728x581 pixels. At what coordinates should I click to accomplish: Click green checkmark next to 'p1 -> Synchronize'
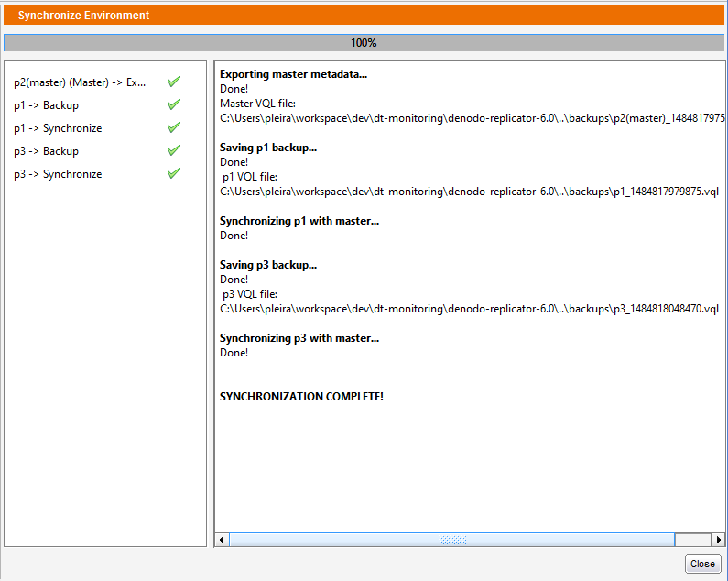[x=174, y=127]
